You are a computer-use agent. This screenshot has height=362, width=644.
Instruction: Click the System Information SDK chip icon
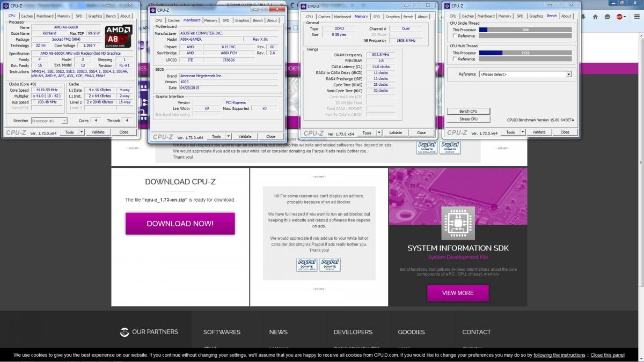coord(458,222)
